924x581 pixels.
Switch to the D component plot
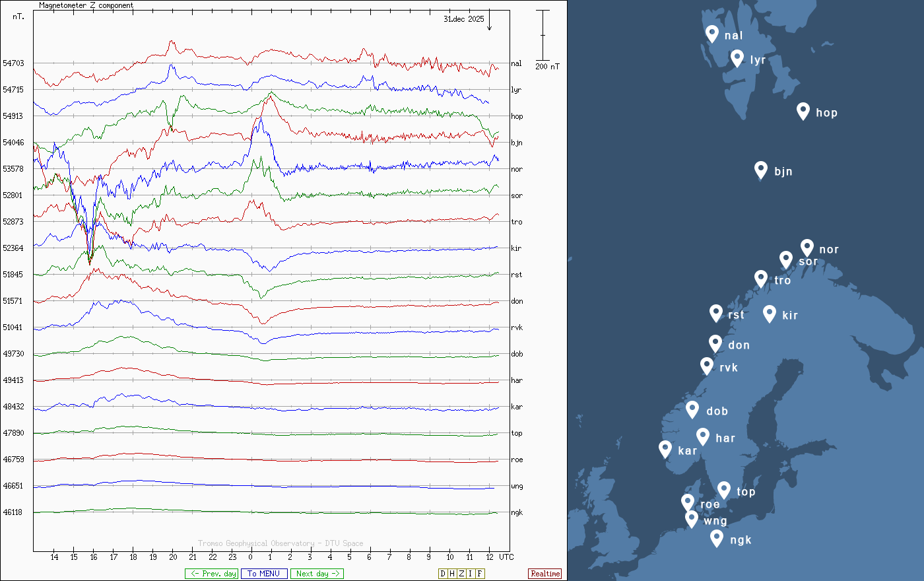pos(443,574)
